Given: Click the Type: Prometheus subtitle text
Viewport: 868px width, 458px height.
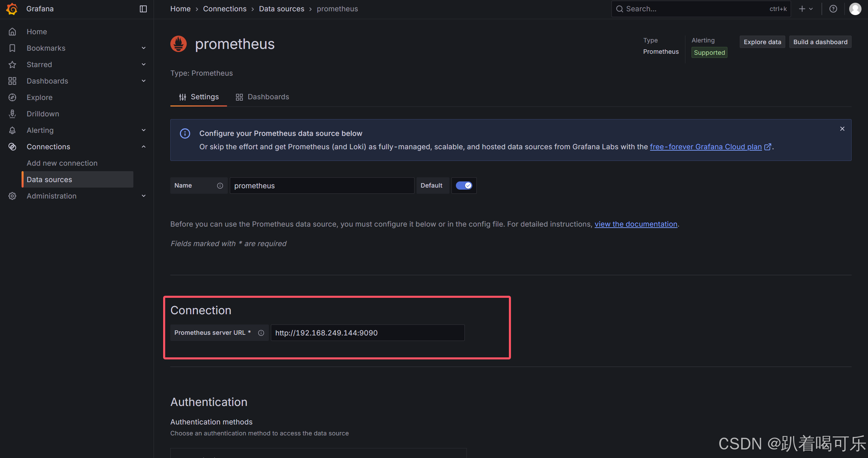Looking at the screenshot, I should (201, 73).
